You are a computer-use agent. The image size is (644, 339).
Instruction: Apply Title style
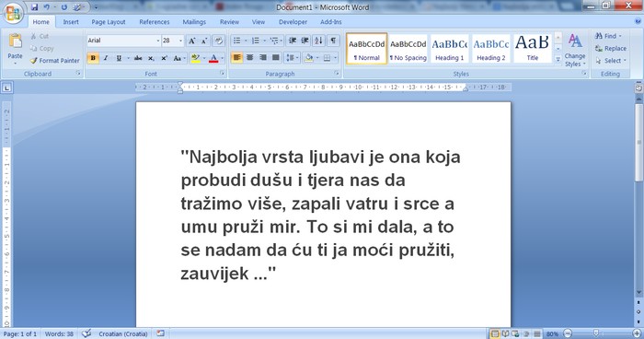click(533, 49)
